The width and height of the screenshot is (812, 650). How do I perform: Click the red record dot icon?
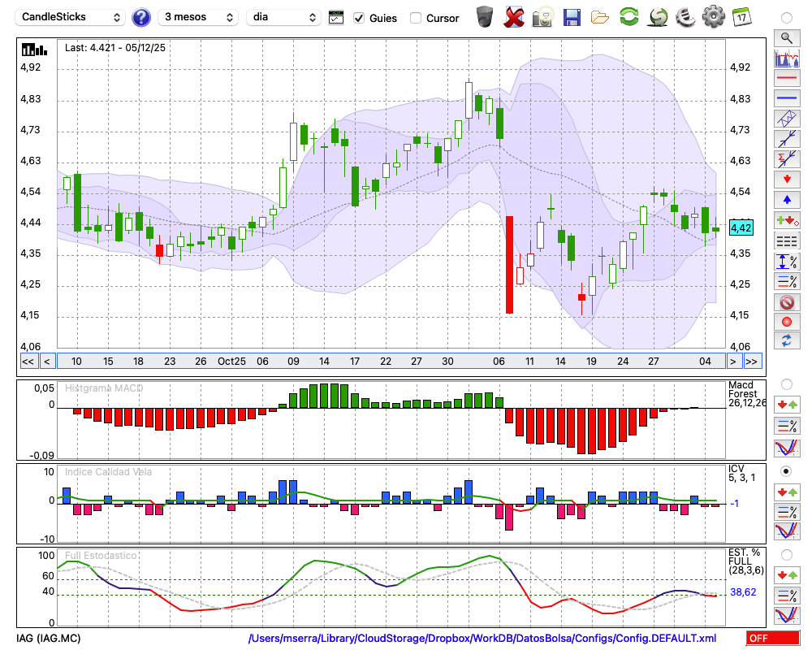787,322
